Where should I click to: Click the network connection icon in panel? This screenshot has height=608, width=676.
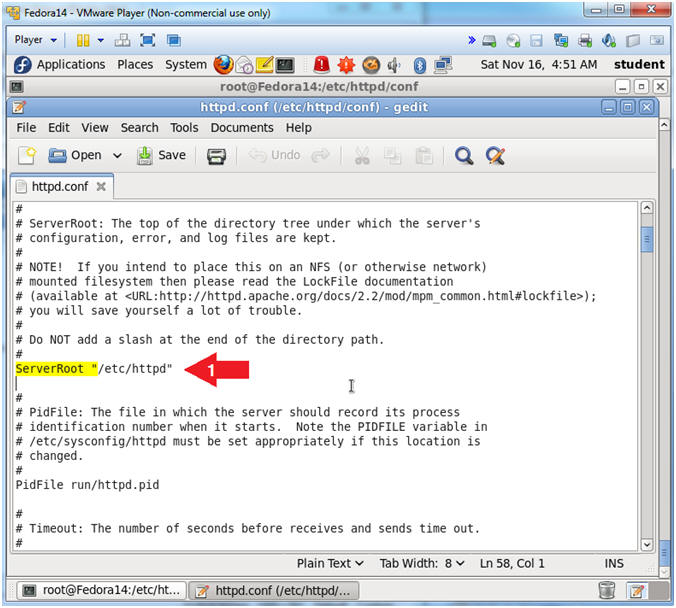pos(443,65)
